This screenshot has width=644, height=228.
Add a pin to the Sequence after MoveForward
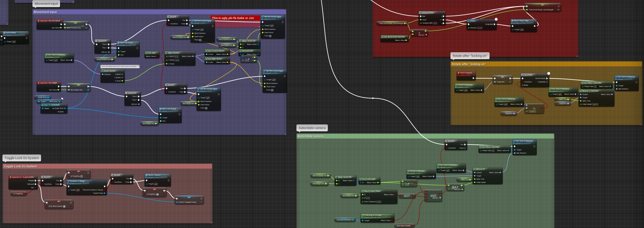tap(109, 52)
